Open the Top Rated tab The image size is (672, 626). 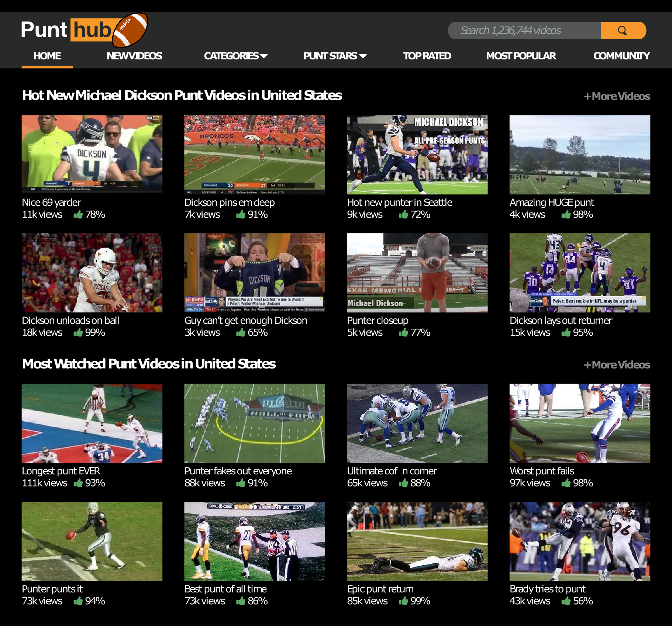tap(427, 56)
